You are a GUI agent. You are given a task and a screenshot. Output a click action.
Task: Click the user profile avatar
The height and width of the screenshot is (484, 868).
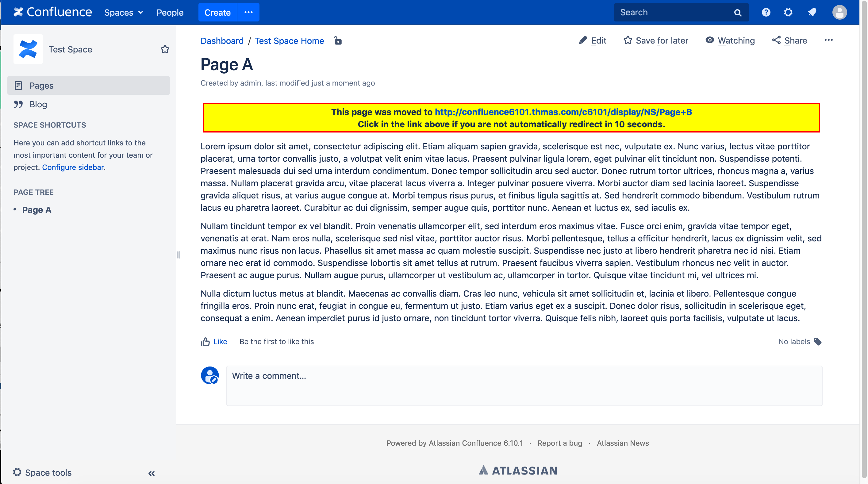839,13
